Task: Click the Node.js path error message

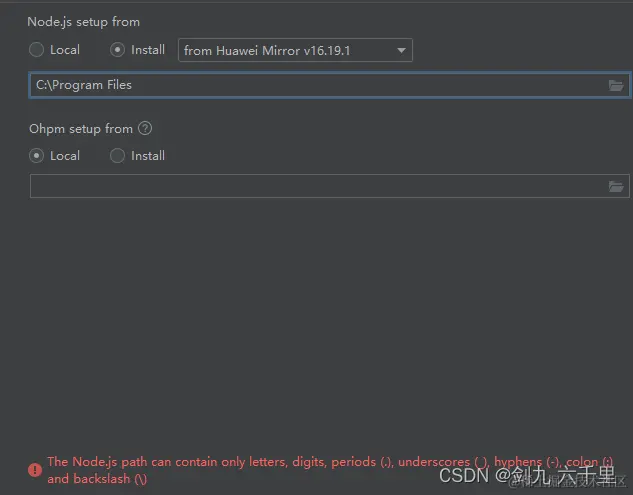Action: 330,470
